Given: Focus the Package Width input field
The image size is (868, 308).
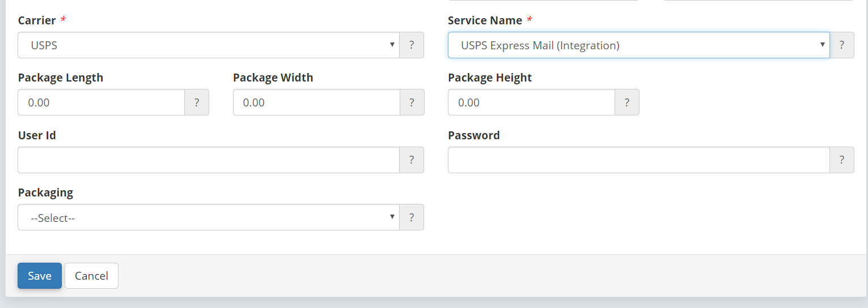Looking at the screenshot, I should [316, 102].
